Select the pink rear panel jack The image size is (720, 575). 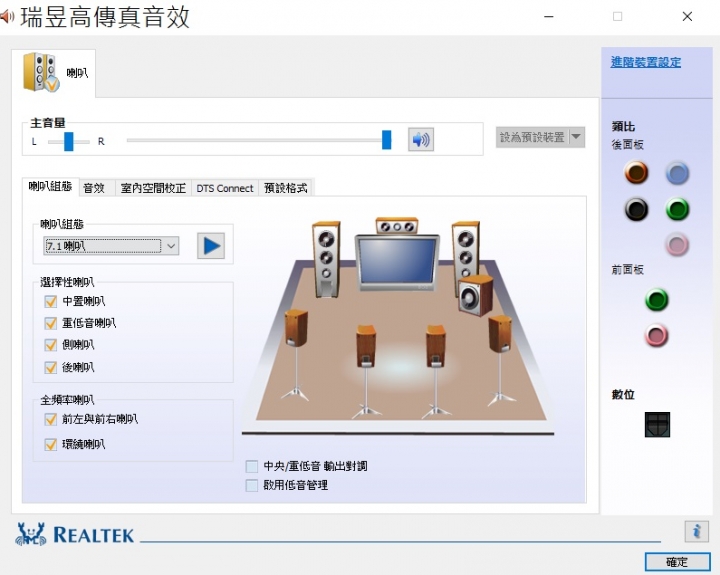tap(677, 244)
